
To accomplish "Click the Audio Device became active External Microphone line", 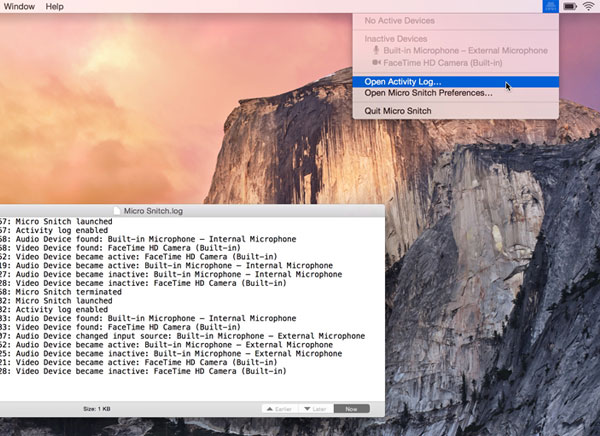I will pyautogui.click(x=166, y=345).
